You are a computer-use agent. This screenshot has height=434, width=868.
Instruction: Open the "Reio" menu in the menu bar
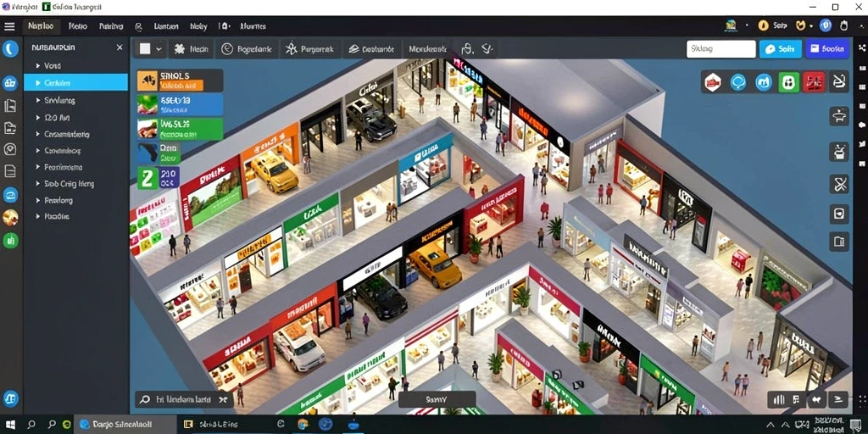click(77, 26)
